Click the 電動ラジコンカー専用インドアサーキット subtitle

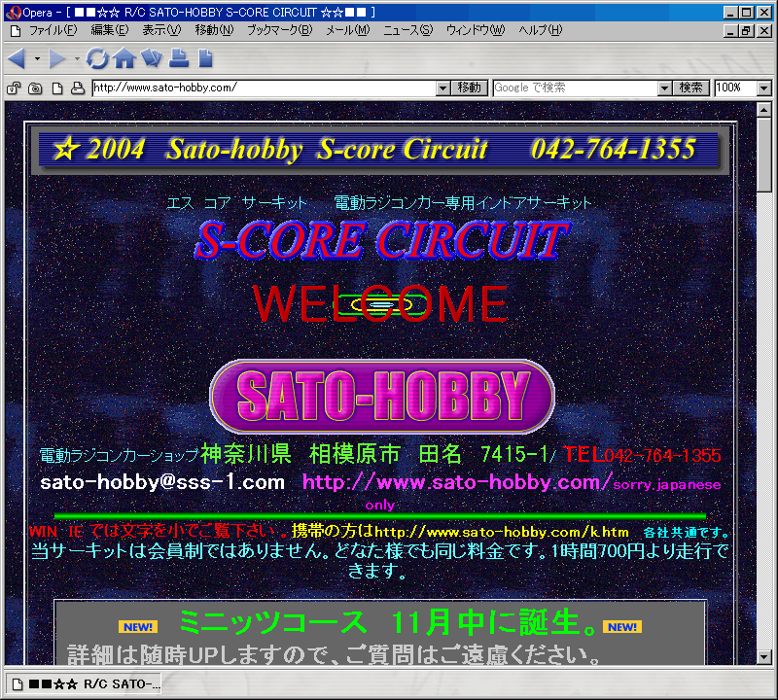click(463, 203)
